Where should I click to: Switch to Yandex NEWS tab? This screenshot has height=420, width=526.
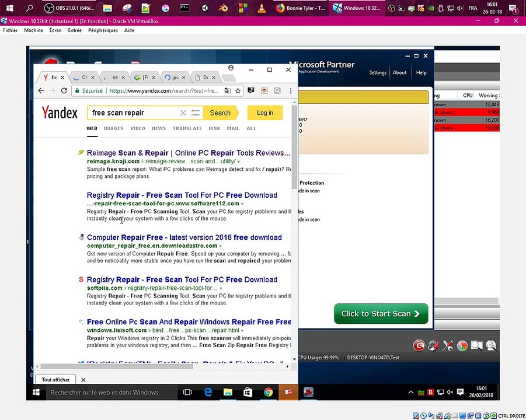[159, 128]
